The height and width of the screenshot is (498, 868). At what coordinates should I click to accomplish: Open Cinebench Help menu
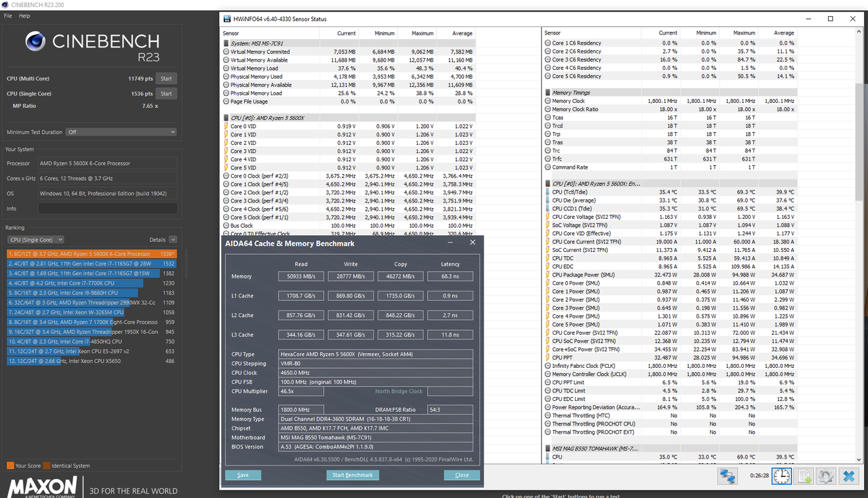tap(24, 16)
